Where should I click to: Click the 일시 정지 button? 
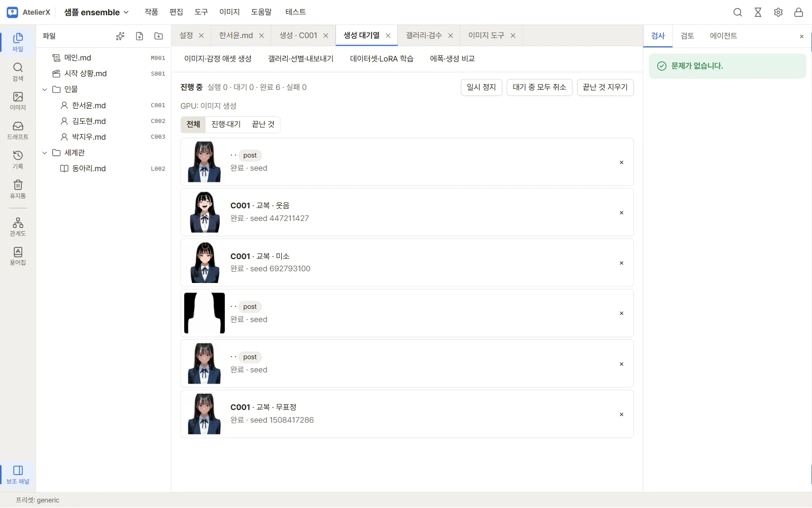(481, 87)
